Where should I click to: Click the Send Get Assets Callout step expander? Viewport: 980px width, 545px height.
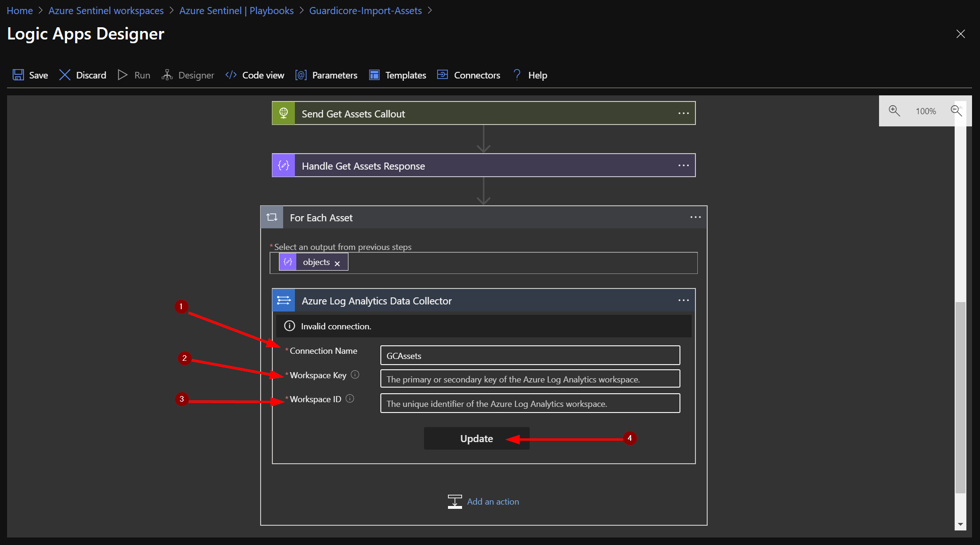482,113
